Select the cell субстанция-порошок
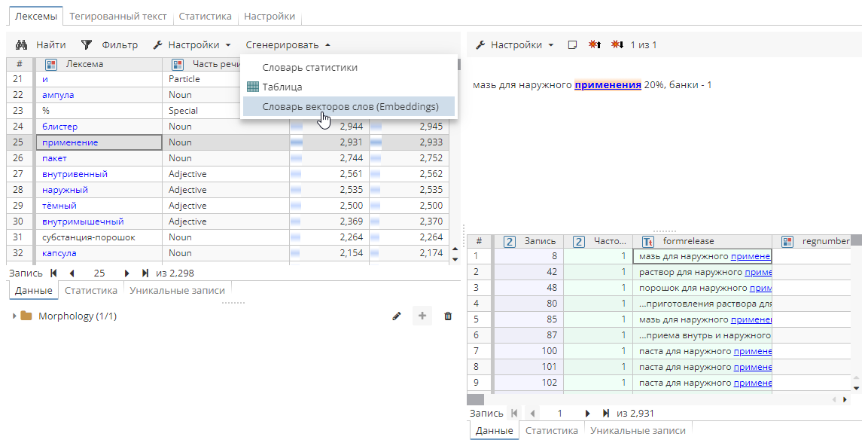The width and height of the screenshot is (868, 446). [99, 237]
